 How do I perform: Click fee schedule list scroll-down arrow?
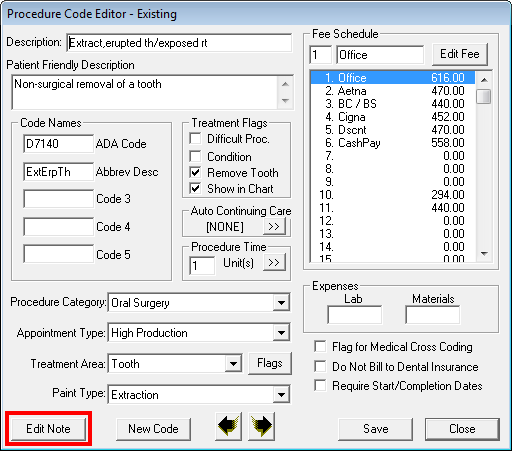(484, 254)
